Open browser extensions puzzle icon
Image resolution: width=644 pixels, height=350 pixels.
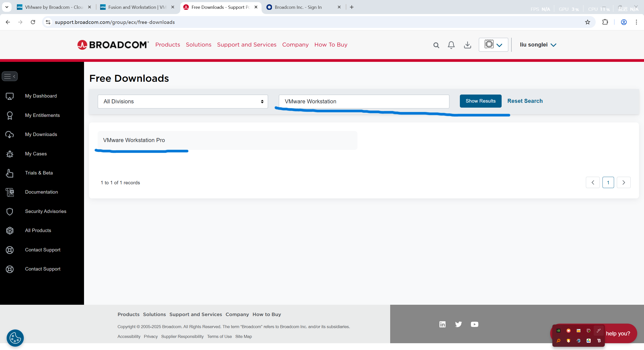point(605,22)
